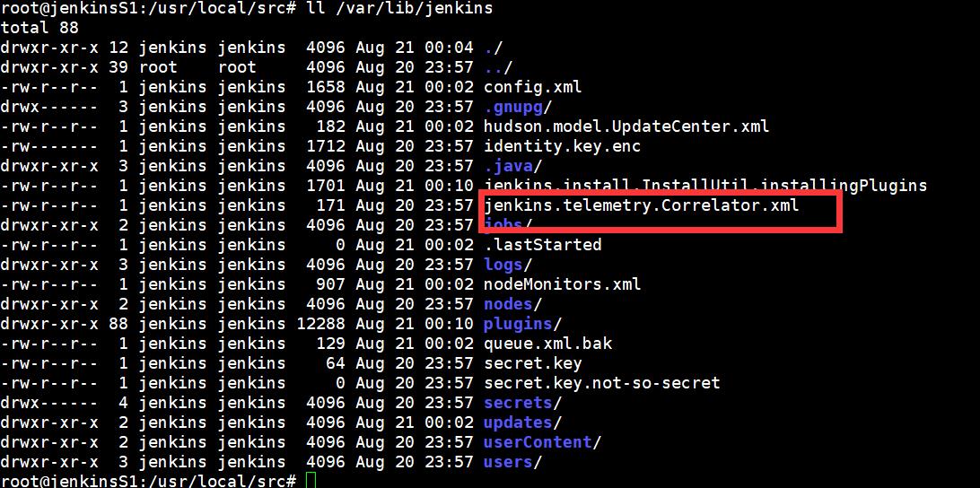980x488 pixels.
Task: Select the nodes directory name
Action: coord(512,304)
